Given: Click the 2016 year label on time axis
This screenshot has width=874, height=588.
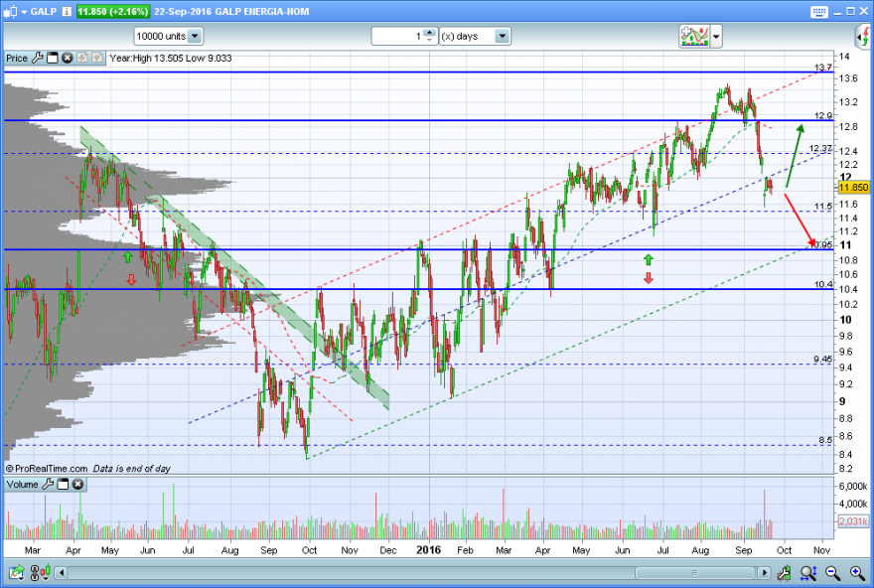Looking at the screenshot, I should click(428, 550).
